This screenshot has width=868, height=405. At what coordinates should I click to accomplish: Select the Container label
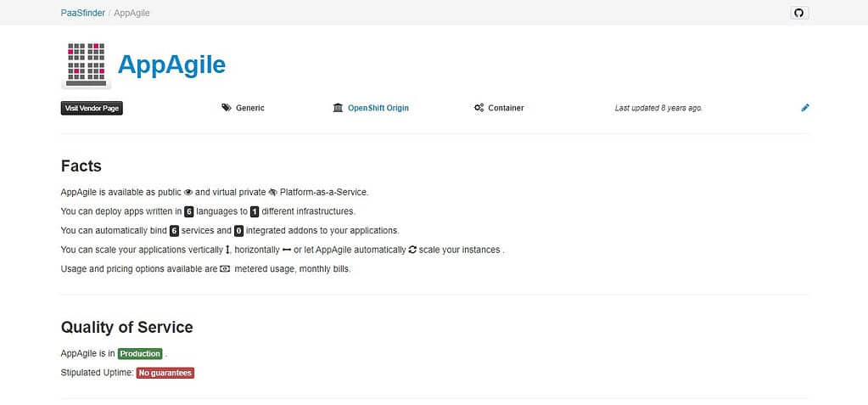click(x=506, y=108)
